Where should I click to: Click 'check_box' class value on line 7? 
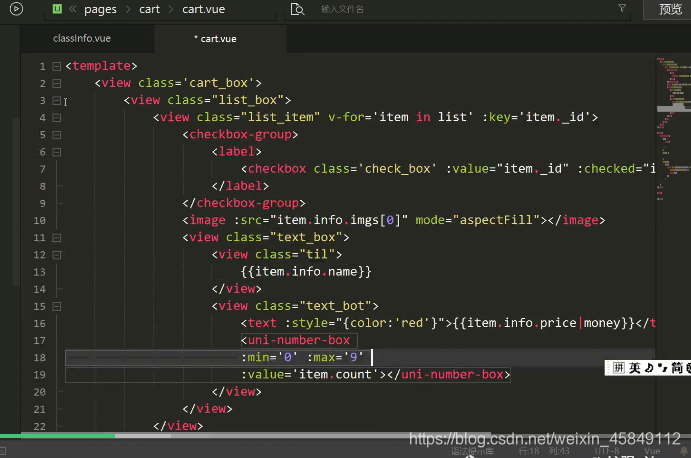[398, 169]
